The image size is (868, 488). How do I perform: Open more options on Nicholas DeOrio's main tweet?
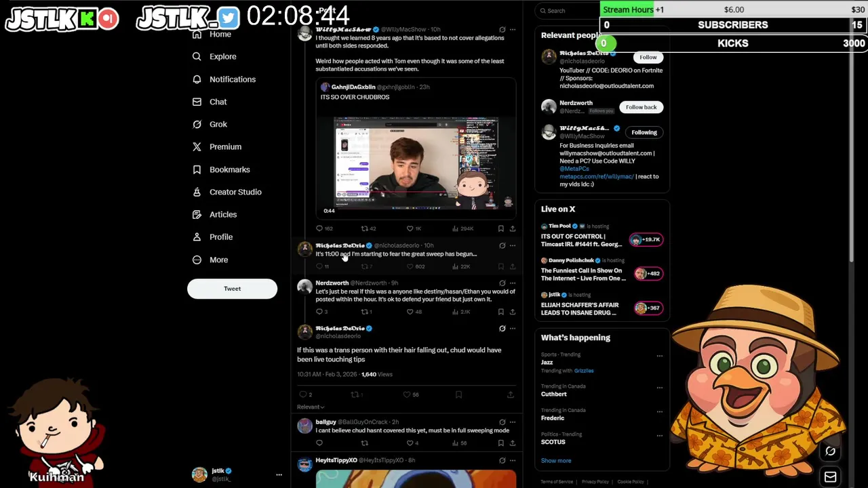pos(513,328)
